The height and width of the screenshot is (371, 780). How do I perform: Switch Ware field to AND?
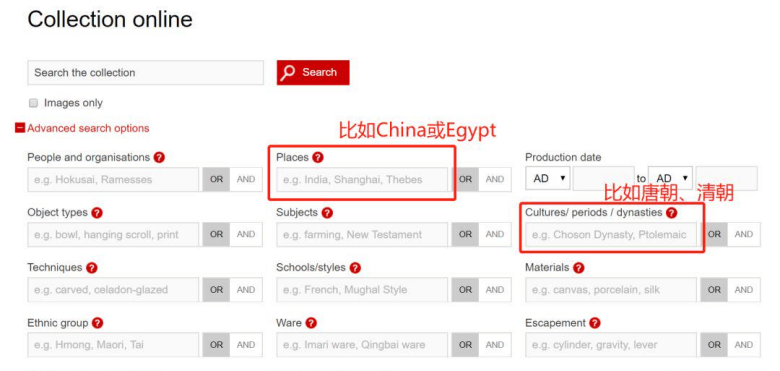click(494, 345)
